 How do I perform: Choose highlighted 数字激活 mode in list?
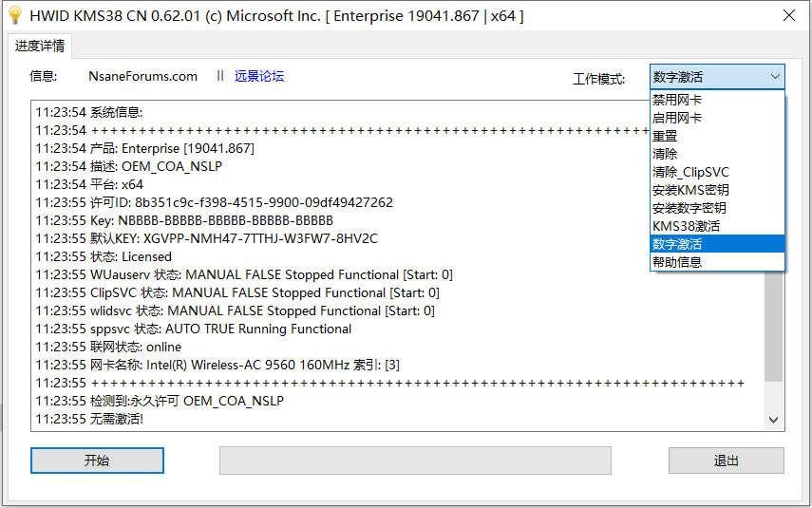pos(717,244)
